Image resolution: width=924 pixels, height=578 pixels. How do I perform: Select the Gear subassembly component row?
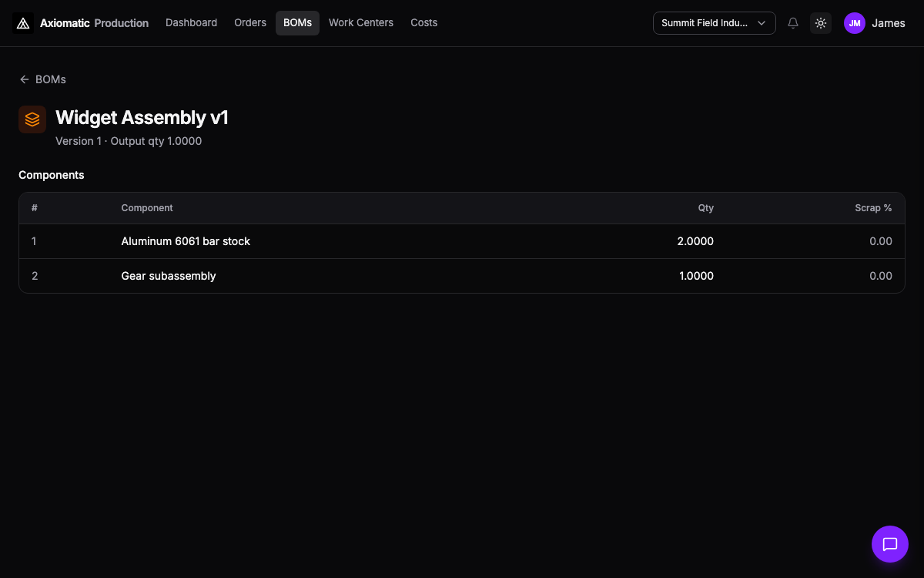click(x=462, y=276)
